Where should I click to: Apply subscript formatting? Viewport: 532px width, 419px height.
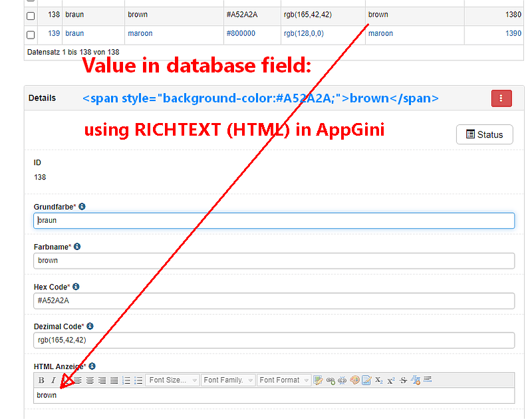379,380
